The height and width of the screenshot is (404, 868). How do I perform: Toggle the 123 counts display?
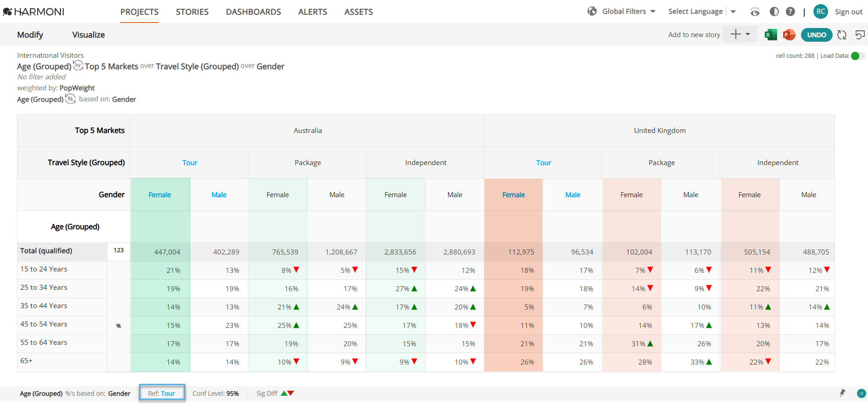point(119,250)
